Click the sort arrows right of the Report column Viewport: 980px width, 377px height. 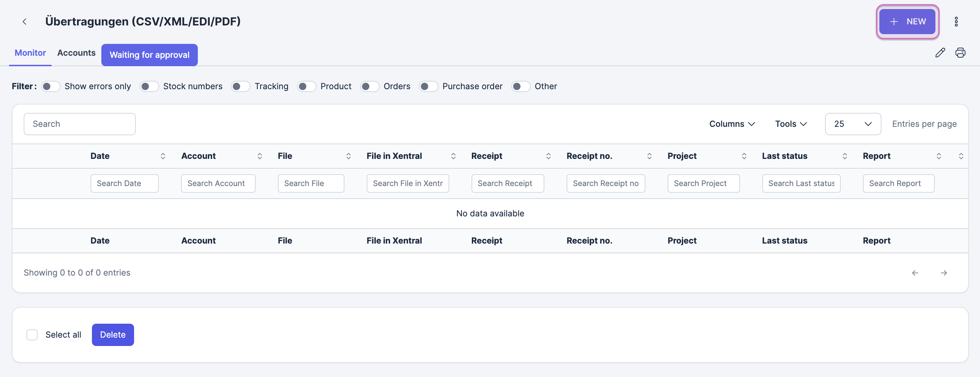point(961,156)
